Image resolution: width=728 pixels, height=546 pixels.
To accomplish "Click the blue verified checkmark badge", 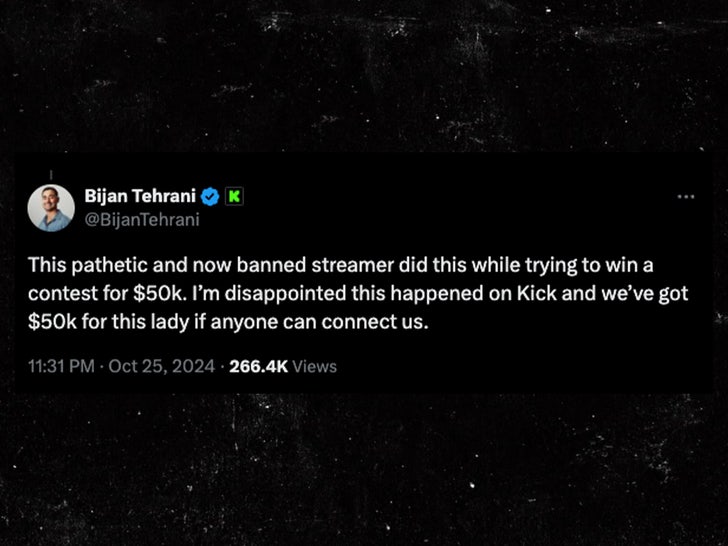I will tap(212, 196).
